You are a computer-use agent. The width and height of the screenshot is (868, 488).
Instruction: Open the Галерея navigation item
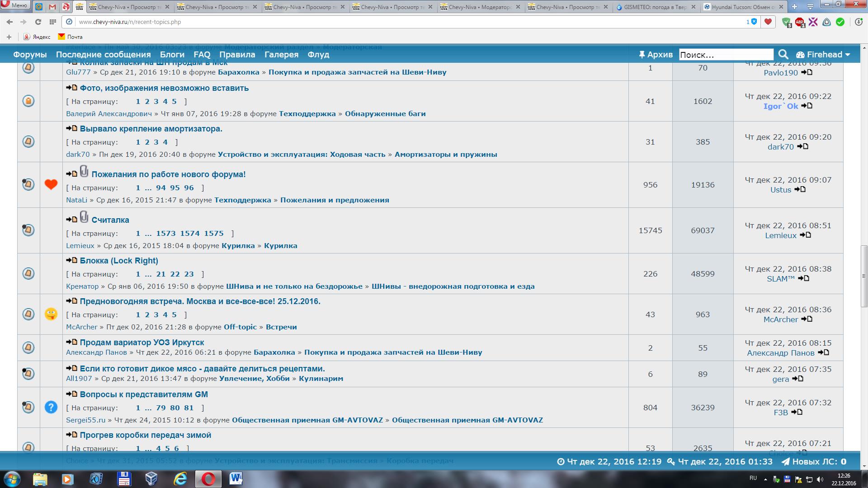coord(281,55)
